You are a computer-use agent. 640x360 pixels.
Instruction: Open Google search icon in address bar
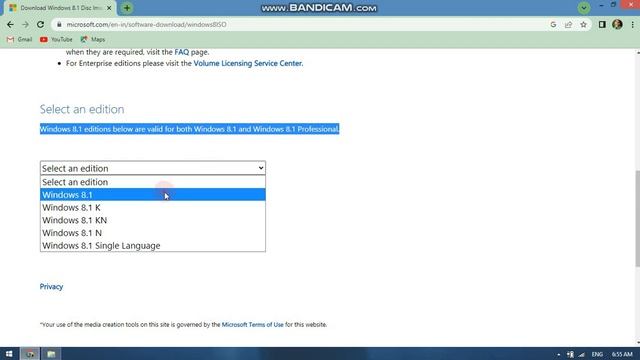553,24
